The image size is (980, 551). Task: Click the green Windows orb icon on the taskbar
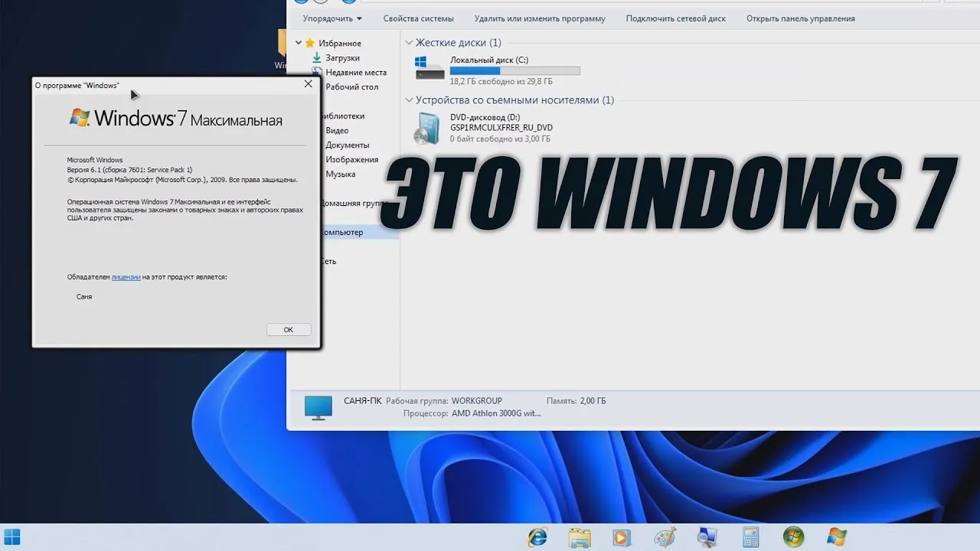click(x=793, y=537)
